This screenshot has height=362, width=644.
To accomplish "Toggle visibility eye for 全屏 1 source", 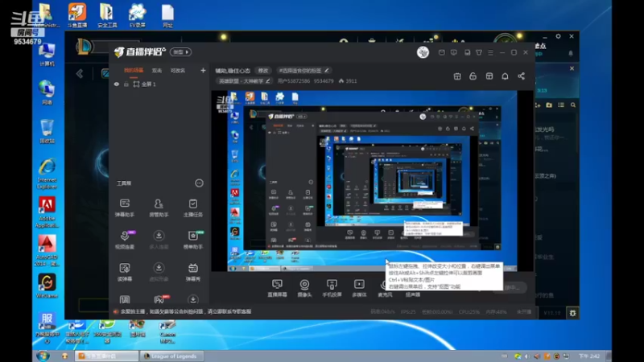I will pos(117,84).
